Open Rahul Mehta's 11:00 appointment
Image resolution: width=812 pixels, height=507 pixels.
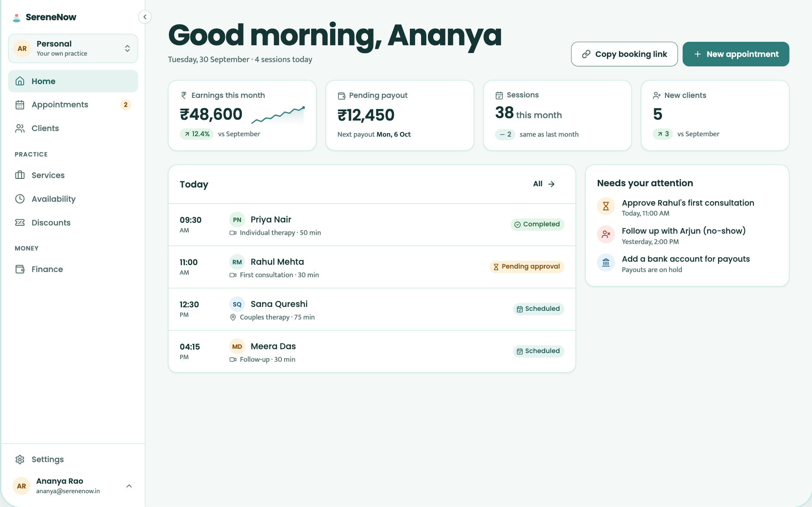point(372,267)
